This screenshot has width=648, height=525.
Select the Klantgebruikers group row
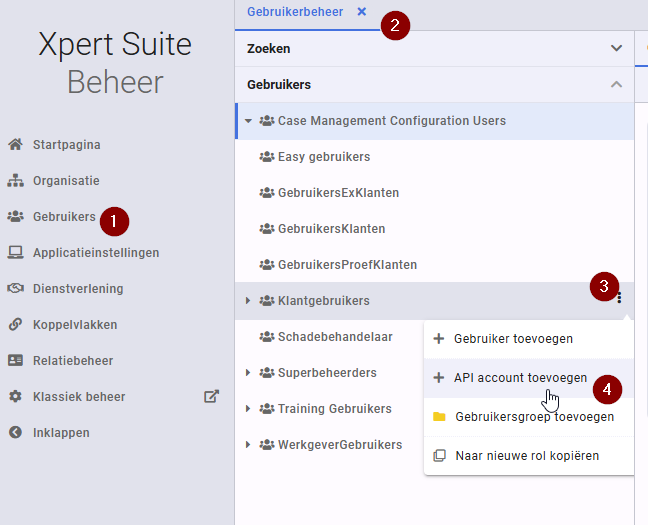point(434,301)
